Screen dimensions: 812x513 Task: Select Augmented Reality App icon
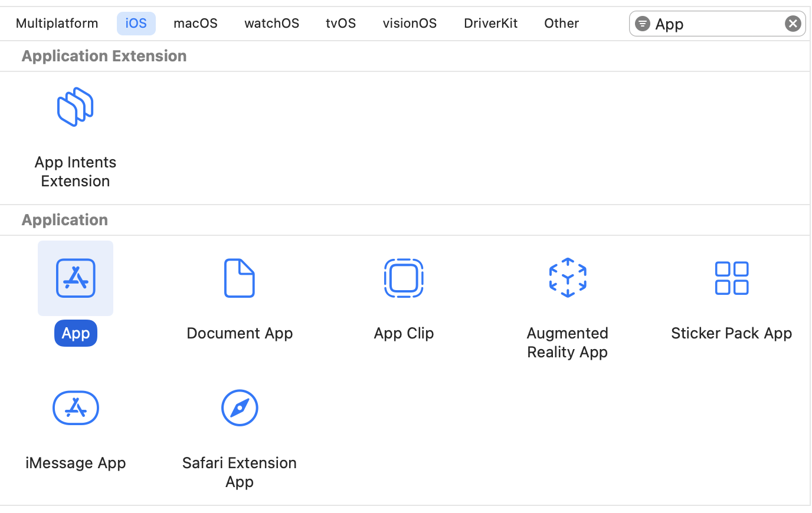click(568, 278)
